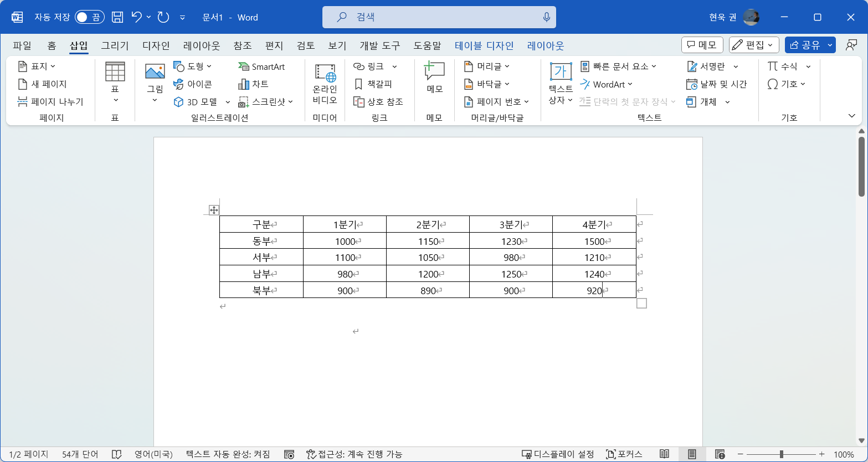This screenshot has height=462, width=868.
Task: Click the 접근성 accessibility status
Action: click(354, 454)
